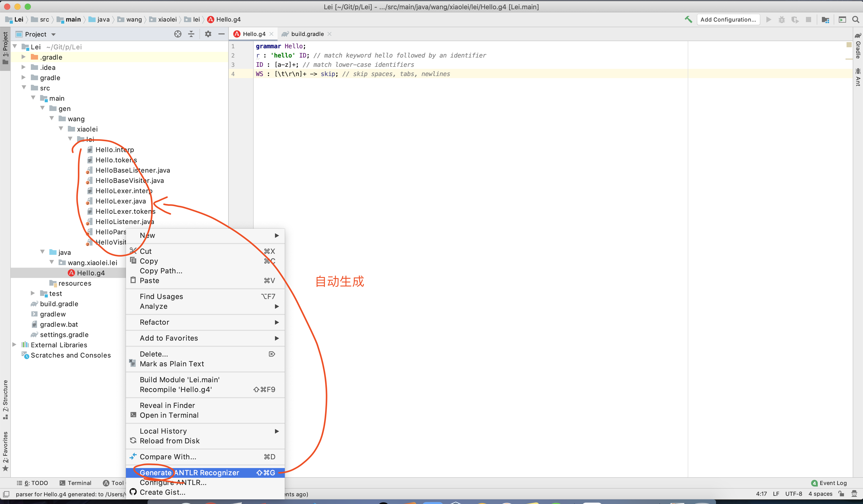Viewport: 863px width, 504px height.
Task: Open the Event Log from status bar
Action: click(829, 483)
